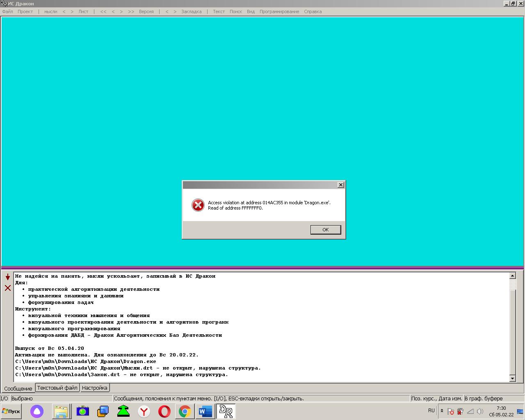This screenshot has width=525, height=420.
Task: Click the Пуск start button
Action: coord(11,411)
